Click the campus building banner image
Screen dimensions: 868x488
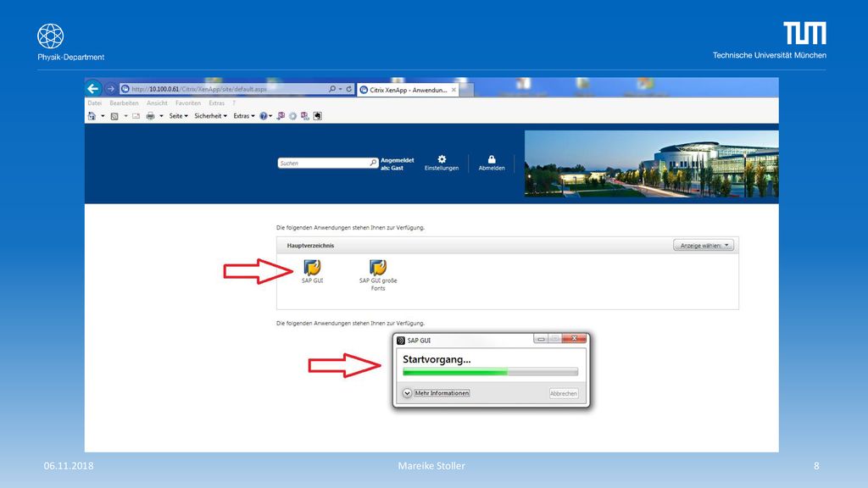652,164
